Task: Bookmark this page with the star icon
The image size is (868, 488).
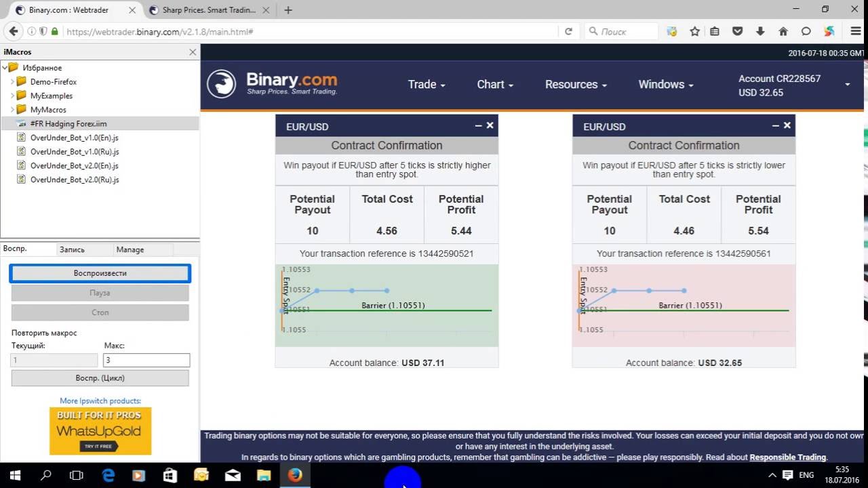Action: tap(694, 31)
